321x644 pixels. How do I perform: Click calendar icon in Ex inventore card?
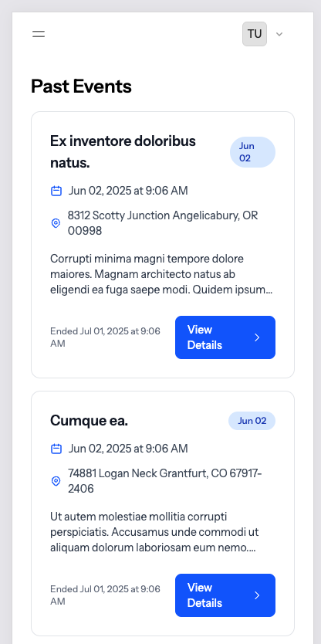click(x=56, y=191)
